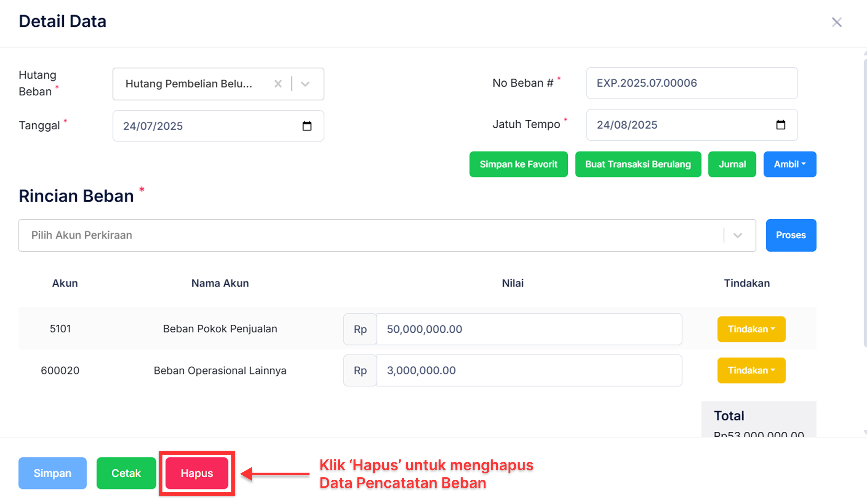The image size is (867, 504).
Task: Select the Akun column header
Action: pos(65,283)
